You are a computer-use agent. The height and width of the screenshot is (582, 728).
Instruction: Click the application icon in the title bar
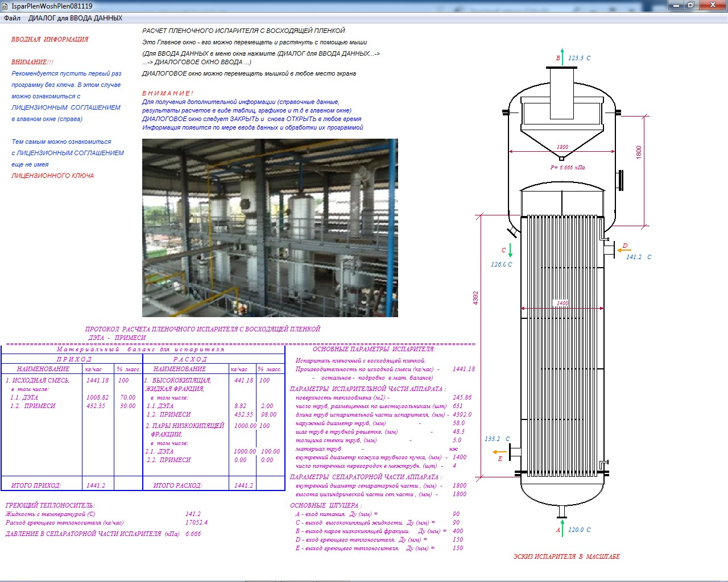(6, 6)
